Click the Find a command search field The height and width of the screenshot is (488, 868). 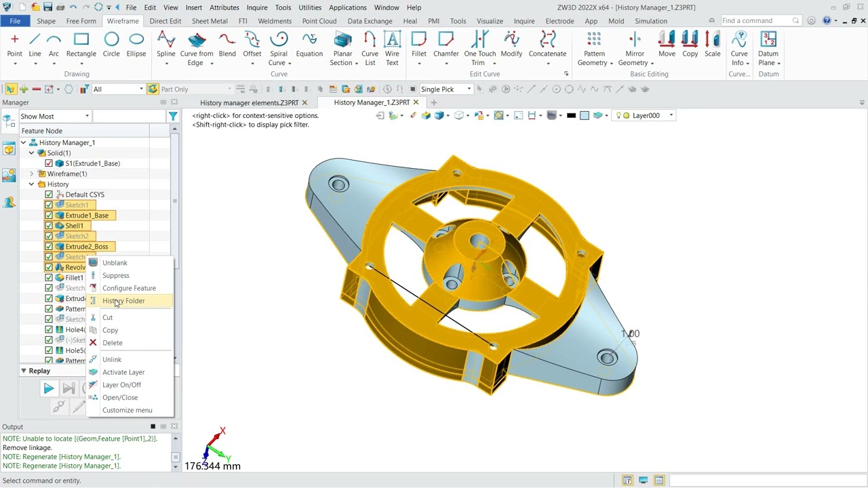[760, 21]
